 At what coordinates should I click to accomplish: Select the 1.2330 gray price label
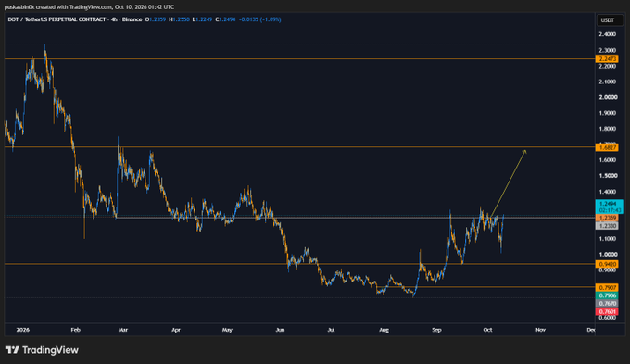(607, 226)
